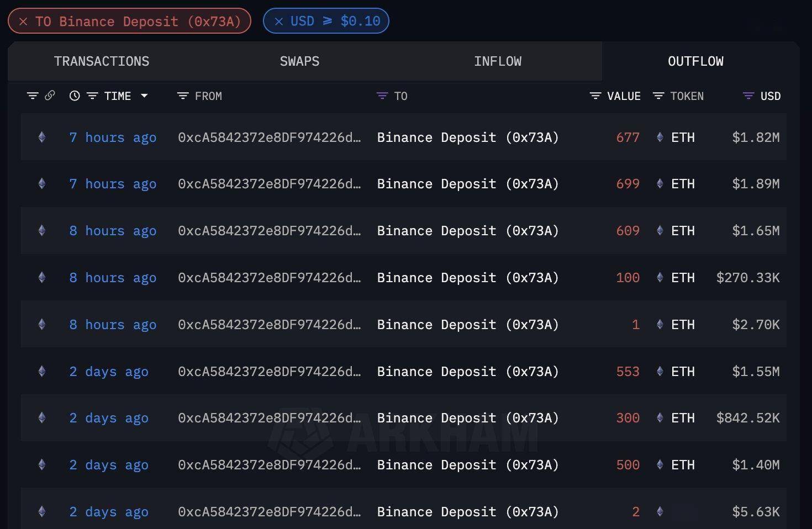Click the 553 value cell
The width and height of the screenshot is (812, 529).
point(628,372)
